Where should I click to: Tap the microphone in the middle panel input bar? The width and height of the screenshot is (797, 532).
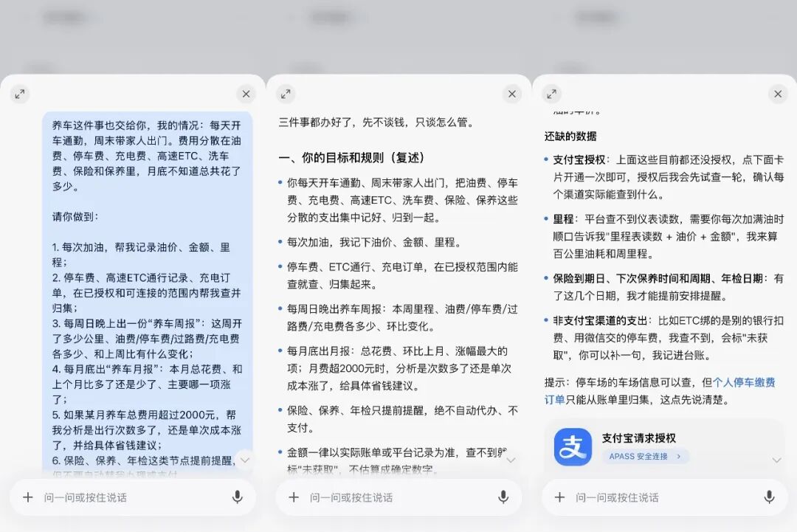click(503, 497)
